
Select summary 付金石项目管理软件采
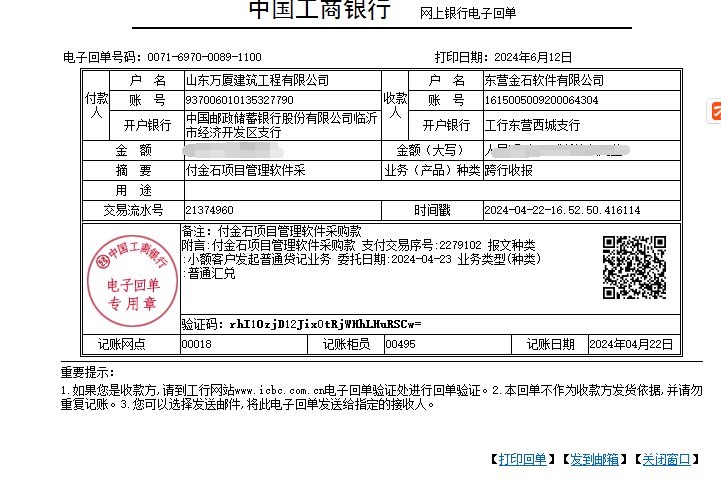(246, 171)
